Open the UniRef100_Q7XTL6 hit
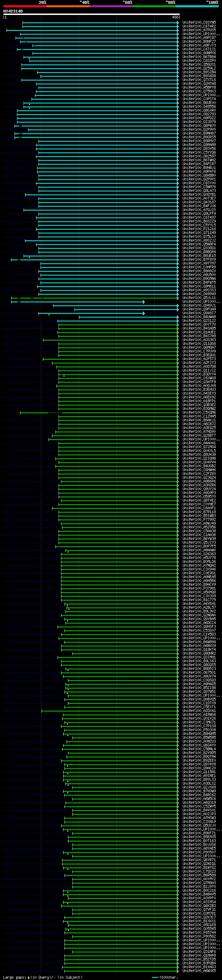Viewport: 222px width, 980px height. point(199,80)
